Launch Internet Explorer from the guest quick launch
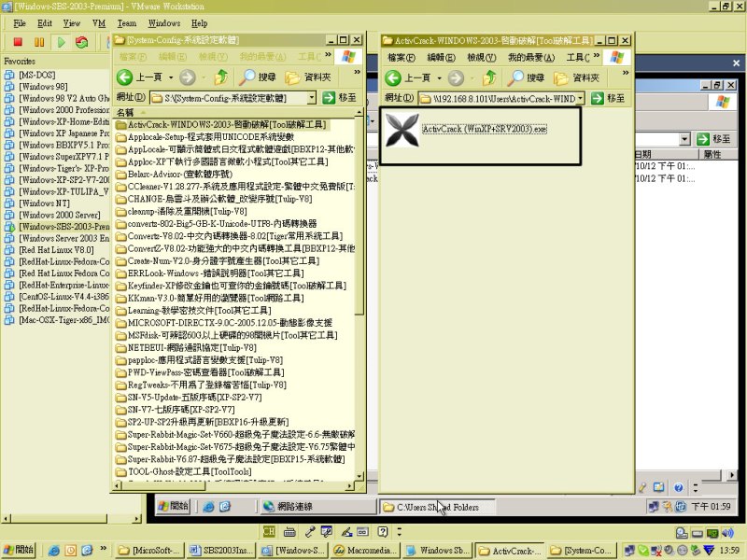The height and width of the screenshot is (560, 747). tap(208, 507)
